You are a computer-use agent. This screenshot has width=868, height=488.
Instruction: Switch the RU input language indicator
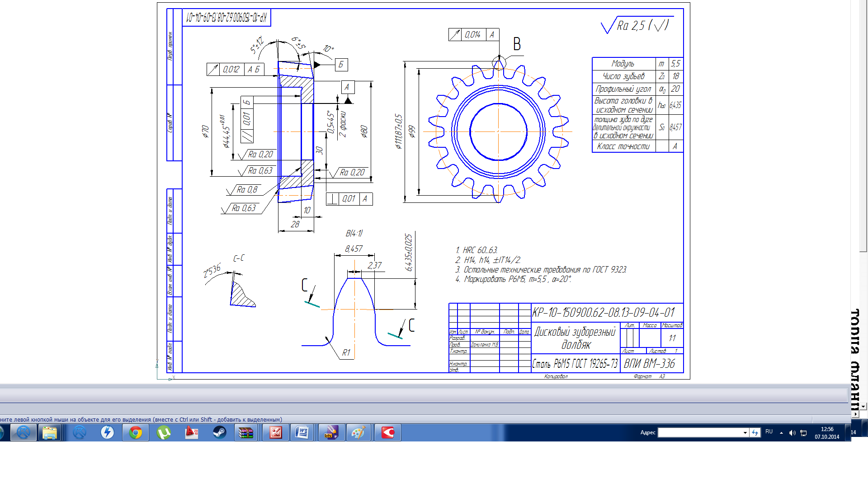(769, 432)
